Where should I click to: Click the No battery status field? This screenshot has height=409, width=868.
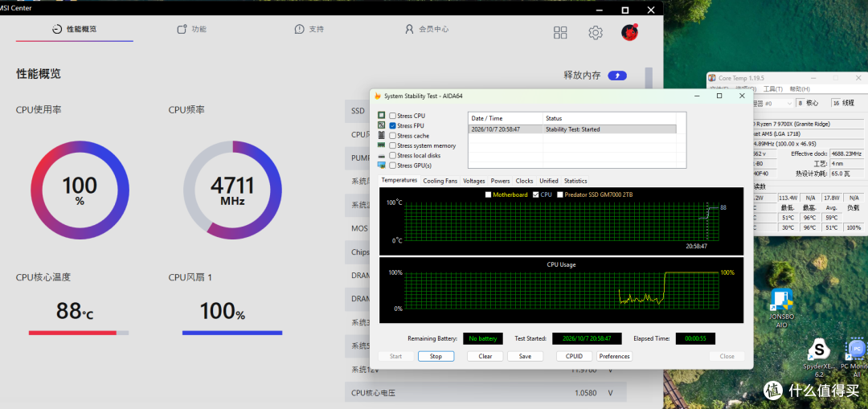pos(483,339)
